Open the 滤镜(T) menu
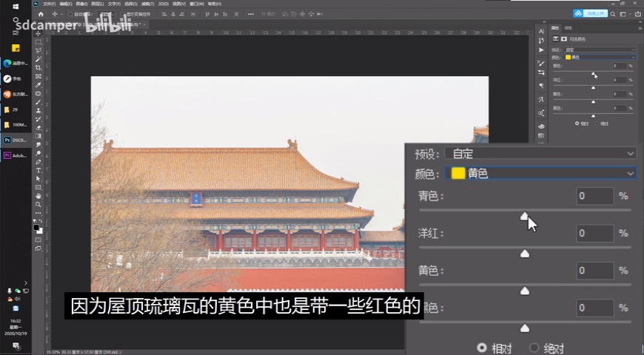Screen dimensions: 644x355 pos(147,4)
